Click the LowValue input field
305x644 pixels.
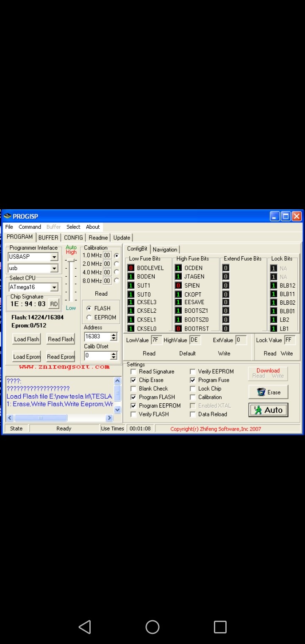pyautogui.click(x=156, y=340)
